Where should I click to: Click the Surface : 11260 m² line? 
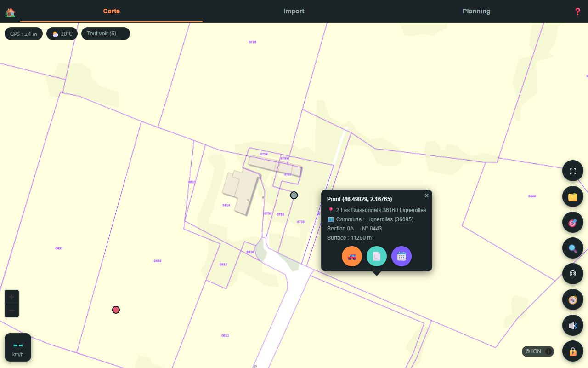pyautogui.click(x=351, y=238)
